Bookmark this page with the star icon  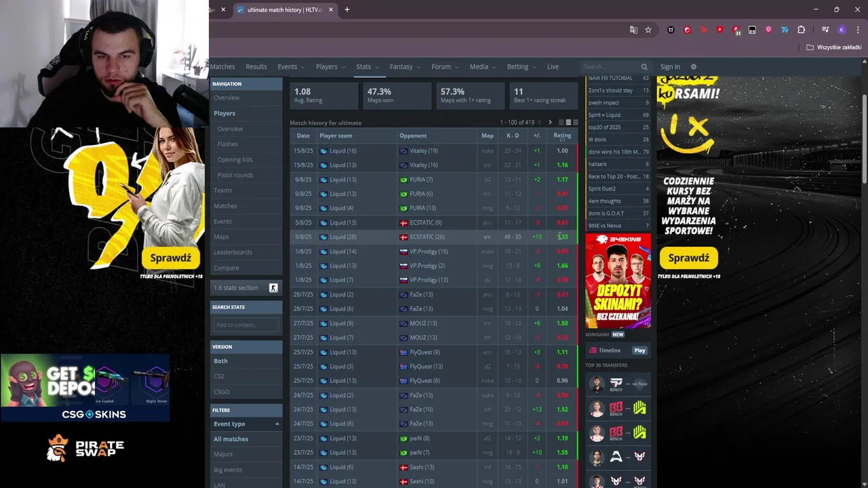[648, 30]
